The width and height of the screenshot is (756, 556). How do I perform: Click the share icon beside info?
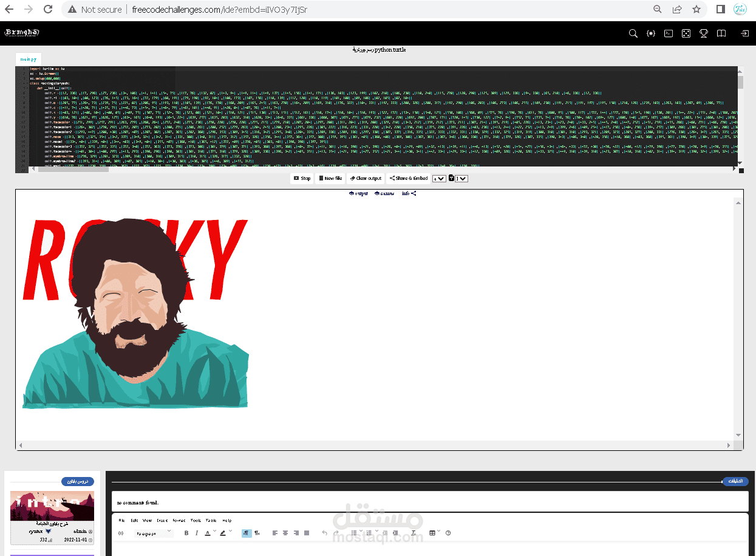pyautogui.click(x=414, y=193)
